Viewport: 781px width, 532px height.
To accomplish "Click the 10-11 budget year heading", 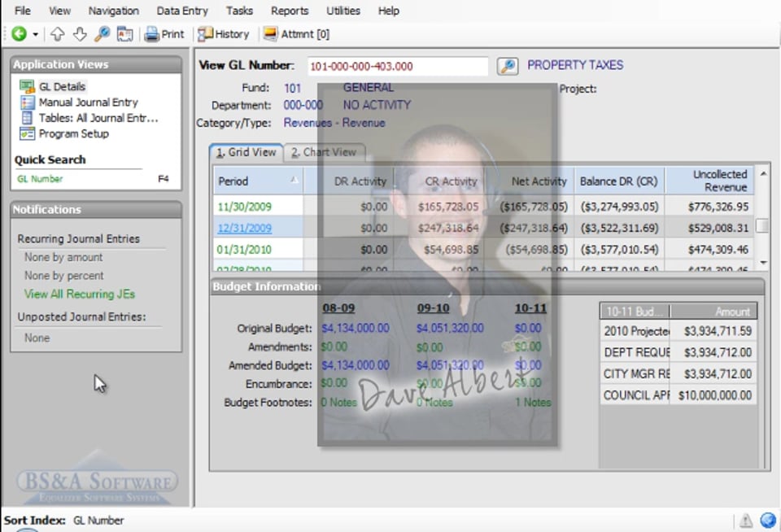I will [x=530, y=308].
